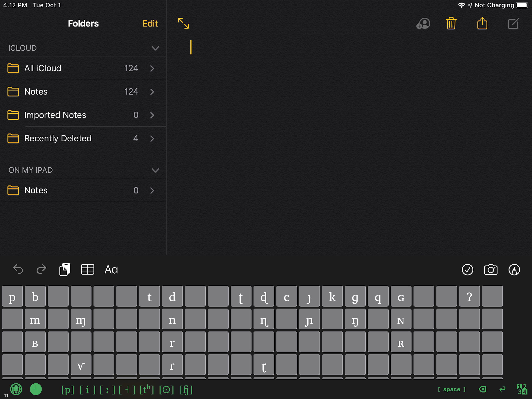The width and height of the screenshot is (532, 399).
Task: Open Aa text formatting options
Action: point(111,269)
